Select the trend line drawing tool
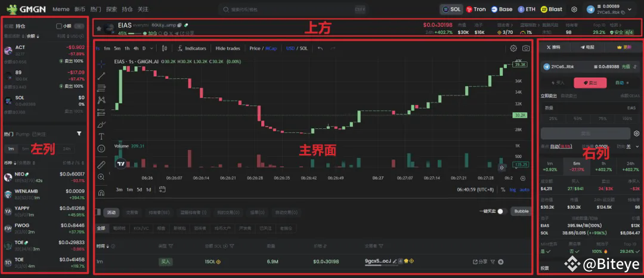This screenshot has height=278, width=644. [101, 75]
